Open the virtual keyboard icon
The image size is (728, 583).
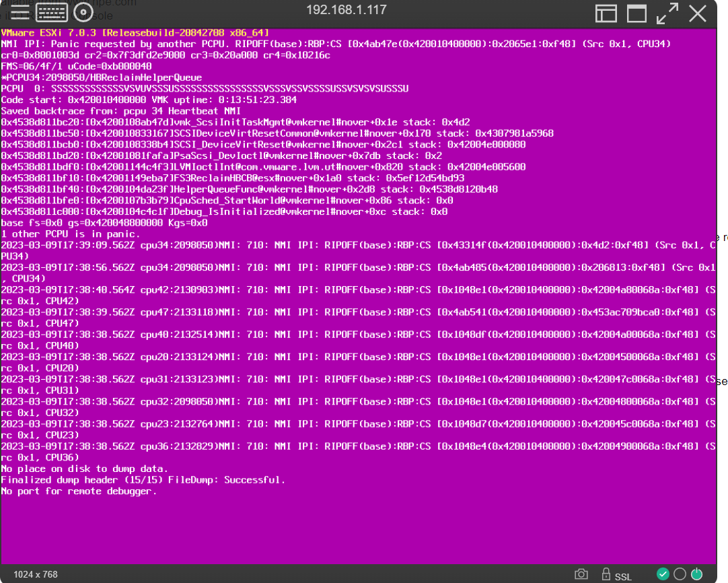52,13
